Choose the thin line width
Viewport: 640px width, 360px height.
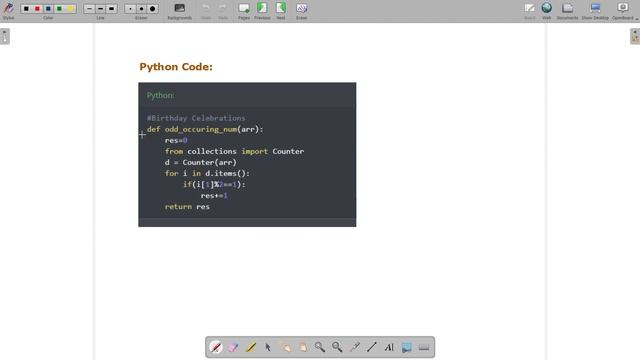pos(89,9)
